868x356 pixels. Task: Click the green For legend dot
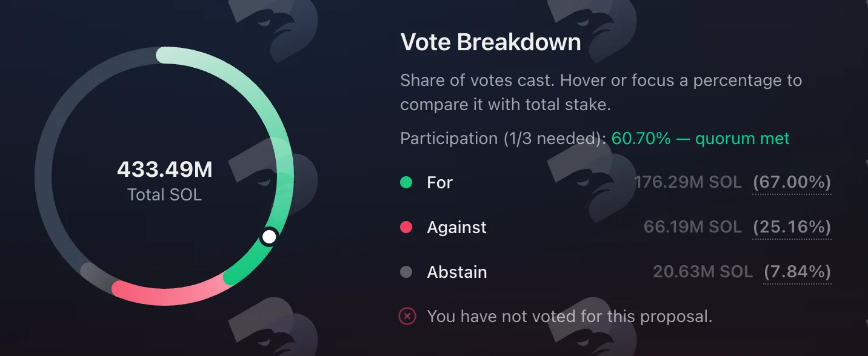[x=406, y=182]
